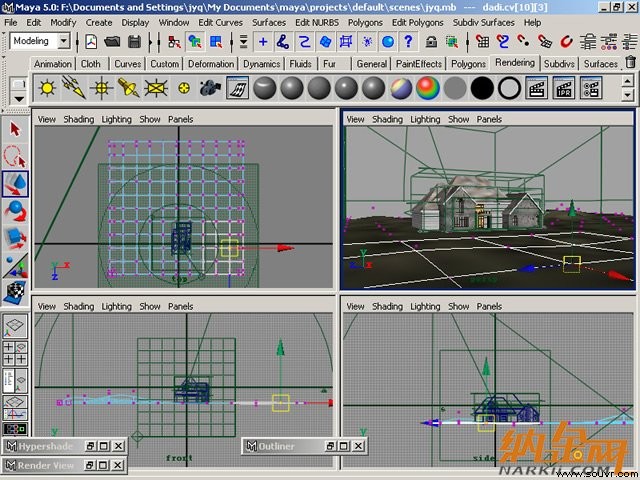Save scene floppy disk icon
The width and height of the screenshot is (640, 480).
(x=134, y=42)
